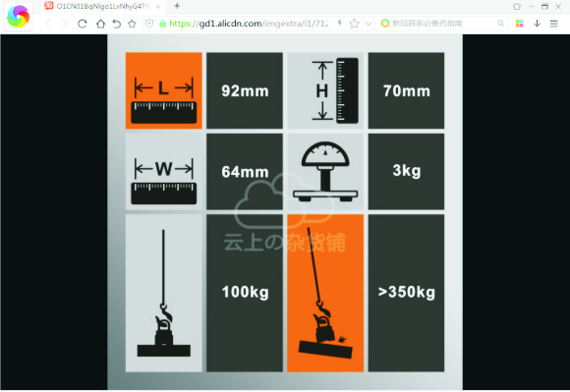Click the shield security icon

(149, 24)
